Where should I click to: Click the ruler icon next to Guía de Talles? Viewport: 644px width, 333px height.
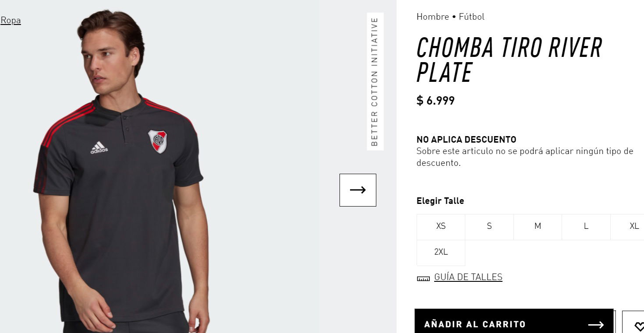coord(423,278)
